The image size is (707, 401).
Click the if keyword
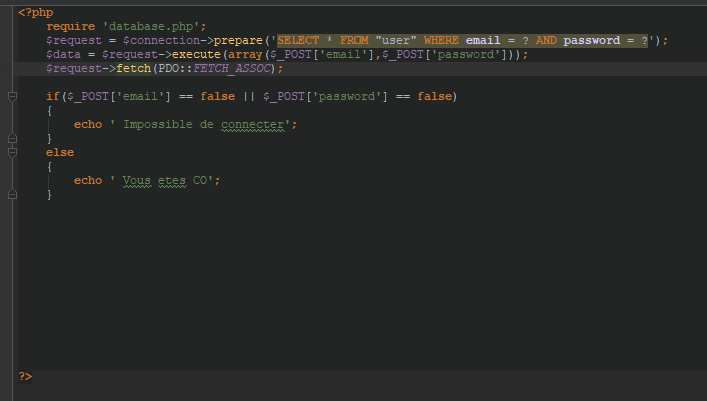(x=53, y=97)
